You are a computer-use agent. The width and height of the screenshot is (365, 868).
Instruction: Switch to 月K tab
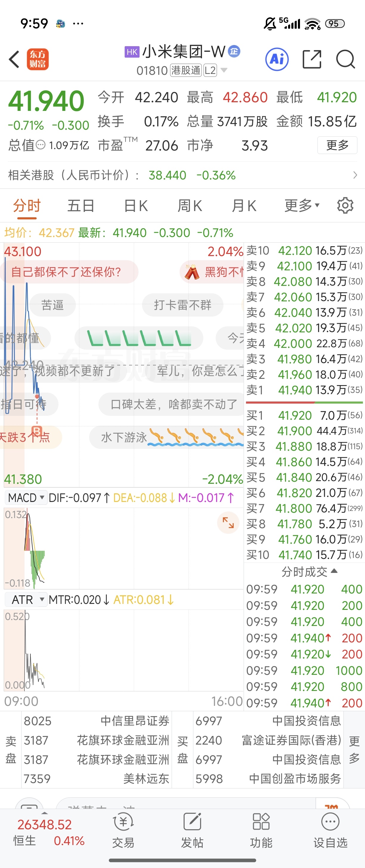click(x=244, y=206)
